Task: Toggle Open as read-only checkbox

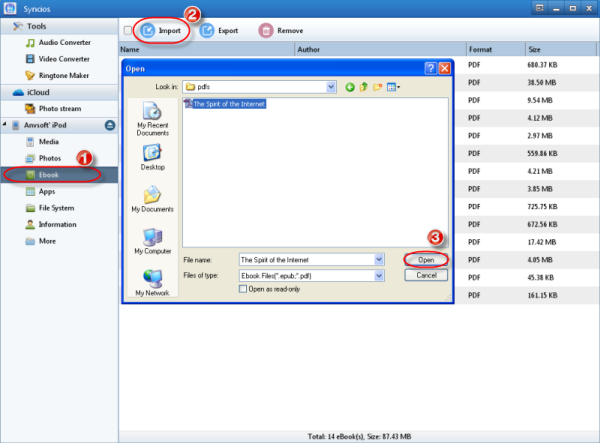Action: pos(243,289)
